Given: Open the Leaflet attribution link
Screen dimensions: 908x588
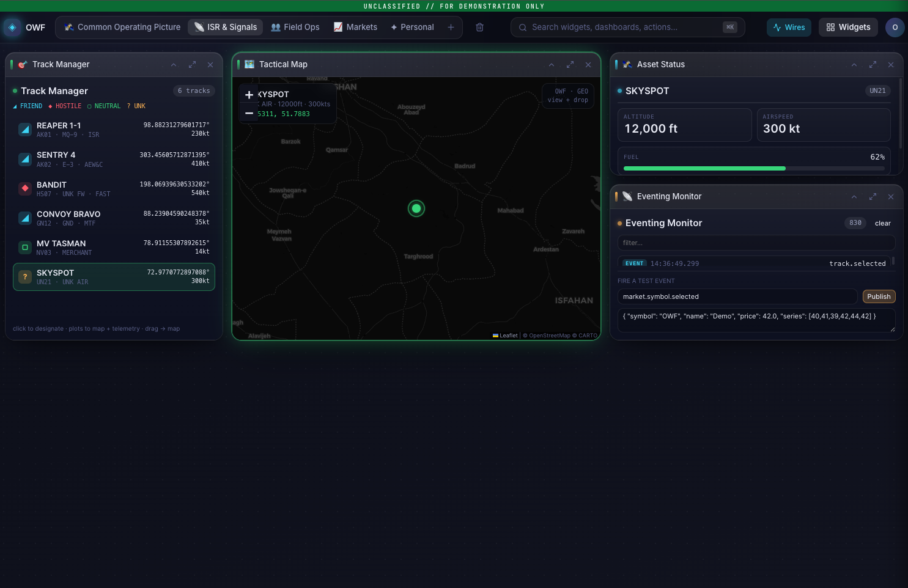Looking at the screenshot, I should coord(505,336).
